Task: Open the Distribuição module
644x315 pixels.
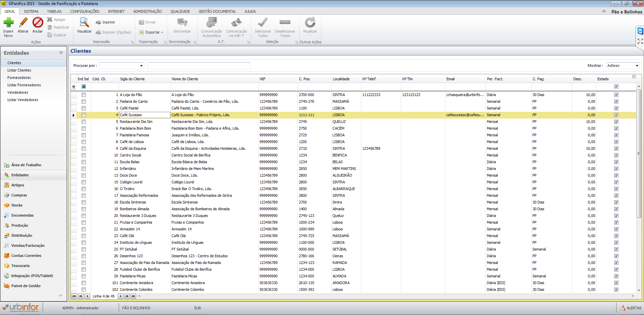Action: (34, 235)
